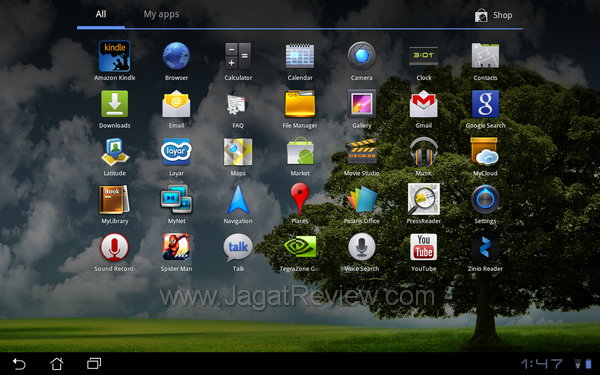Launch the Sound Recorder microphone app
This screenshot has width=600, height=375.
click(114, 248)
